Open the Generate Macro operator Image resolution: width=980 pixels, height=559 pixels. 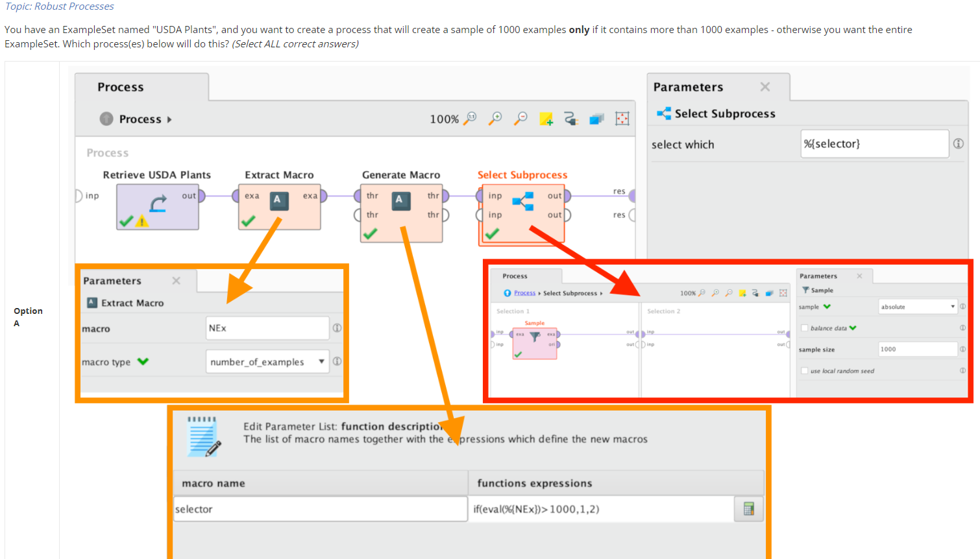tap(400, 201)
